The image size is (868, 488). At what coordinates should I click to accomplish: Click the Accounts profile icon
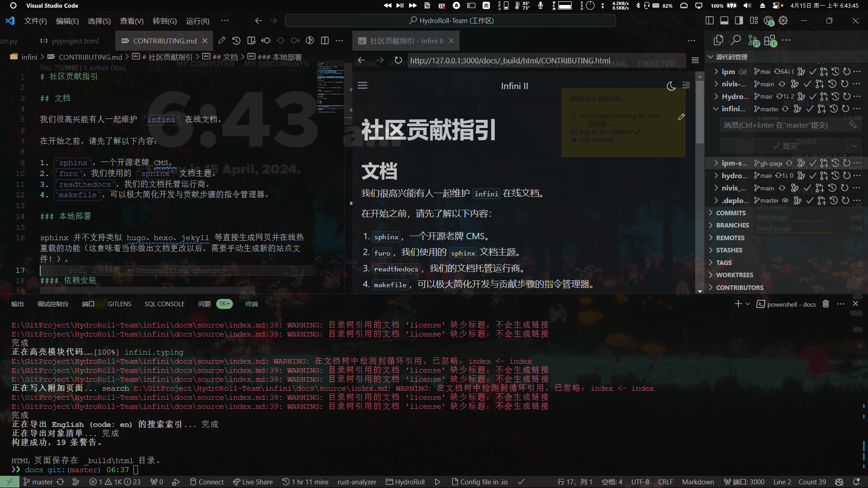[x=768, y=21]
